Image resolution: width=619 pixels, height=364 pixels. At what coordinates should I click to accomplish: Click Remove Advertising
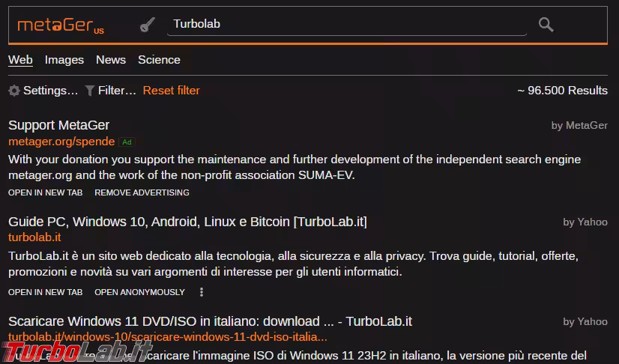(142, 192)
